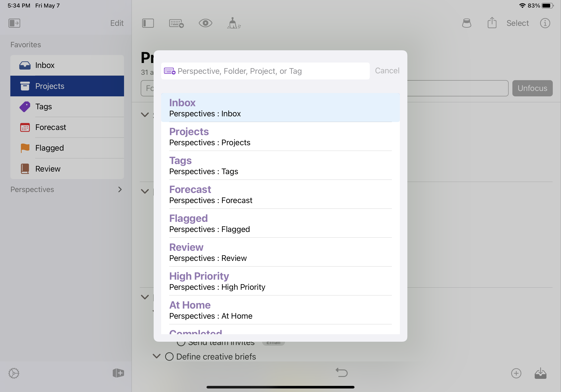Click Cancel to dismiss focus dialog

(386, 70)
